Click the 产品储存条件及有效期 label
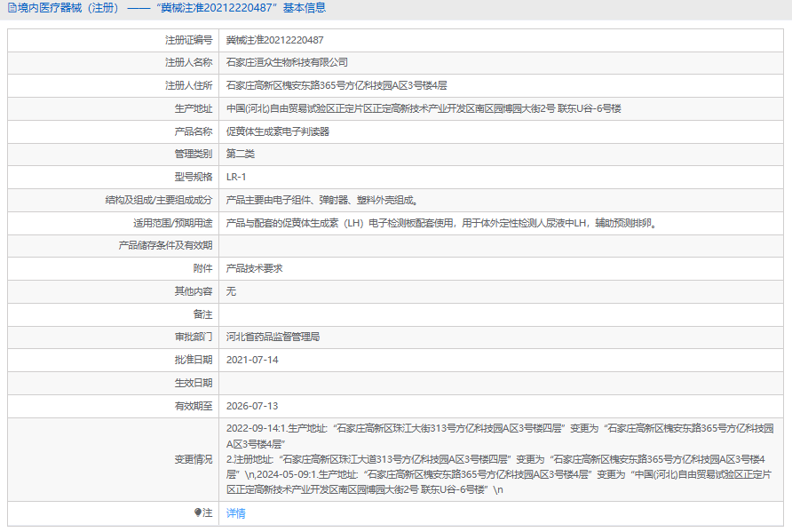Image resolution: width=792 pixels, height=532 pixels. (x=165, y=245)
